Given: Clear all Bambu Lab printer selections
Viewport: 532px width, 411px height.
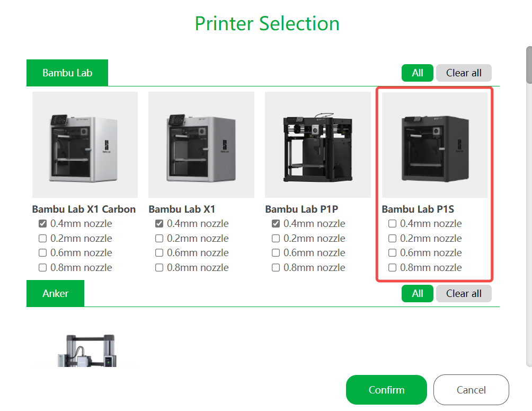Looking at the screenshot, I should [464, 73].
